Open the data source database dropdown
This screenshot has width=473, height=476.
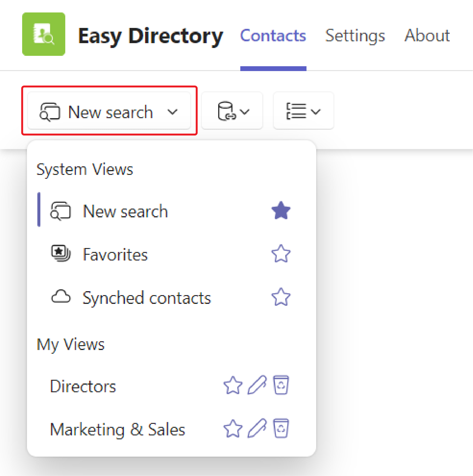(x=232, y=111)
